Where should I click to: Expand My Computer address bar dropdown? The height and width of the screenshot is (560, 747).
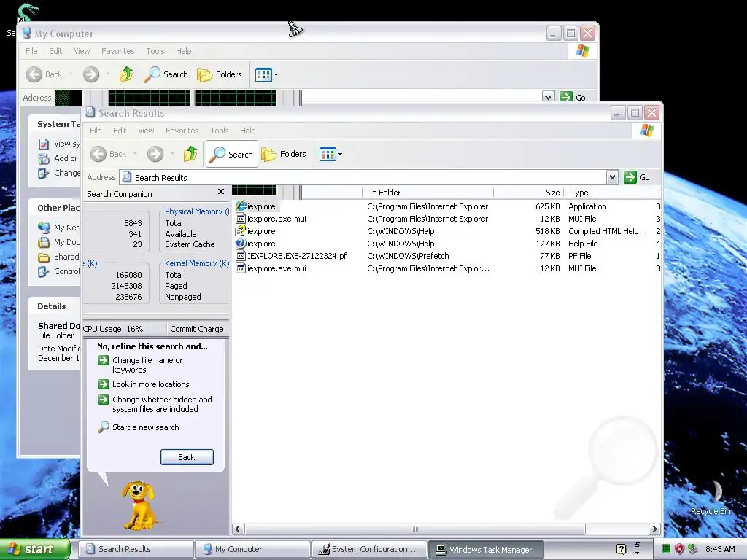coord(549,97)
